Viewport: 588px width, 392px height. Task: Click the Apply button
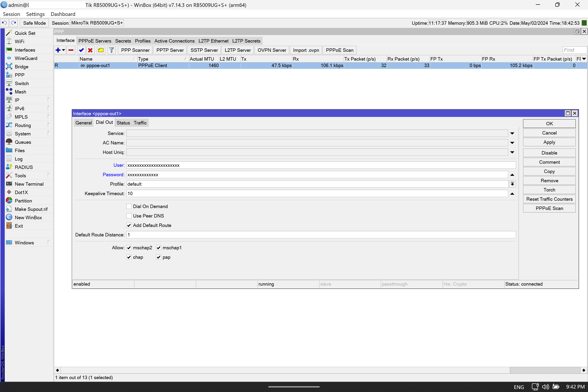549,142
